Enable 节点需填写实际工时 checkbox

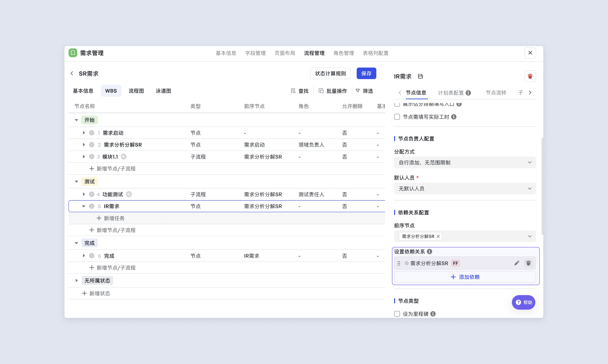pyautogui.click(x=397, y=117)
